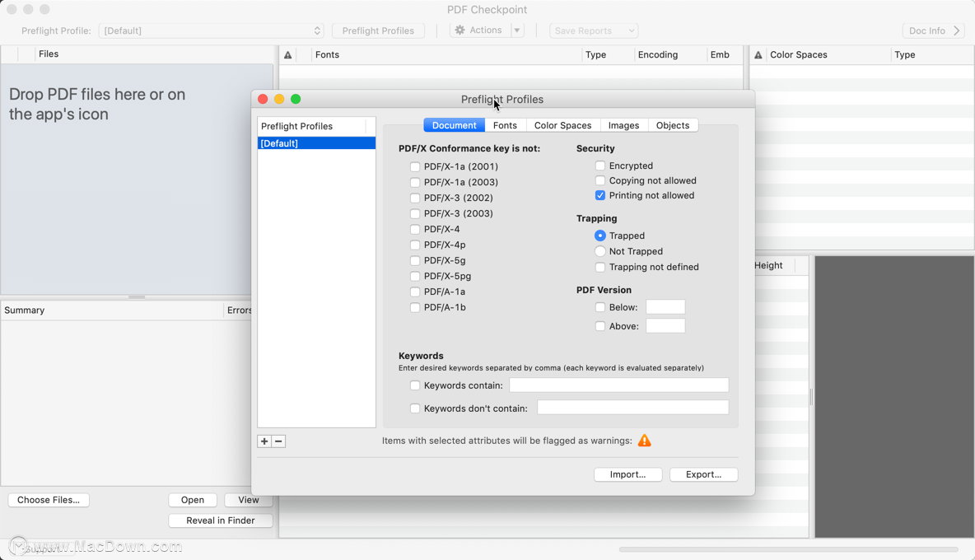
Task: Switch to the Images tab
Action: [x=623, y=125]
